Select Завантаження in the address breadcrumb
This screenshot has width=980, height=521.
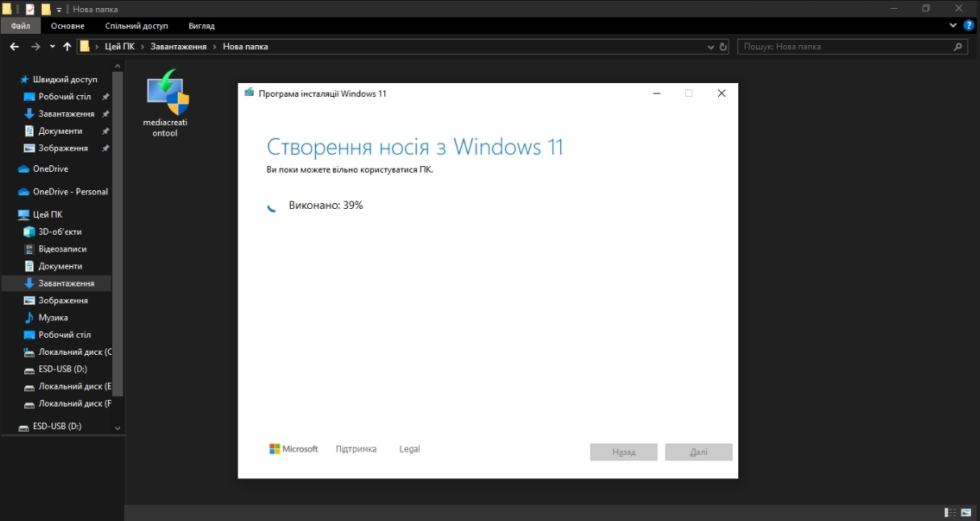point(178,47)
